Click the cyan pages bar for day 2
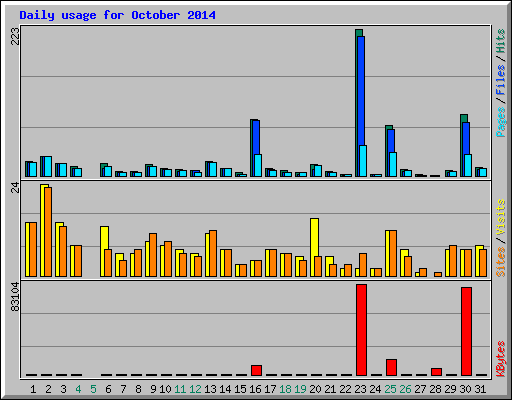The height and width of the screenshot is (400, 512). (x=48, y=166)
